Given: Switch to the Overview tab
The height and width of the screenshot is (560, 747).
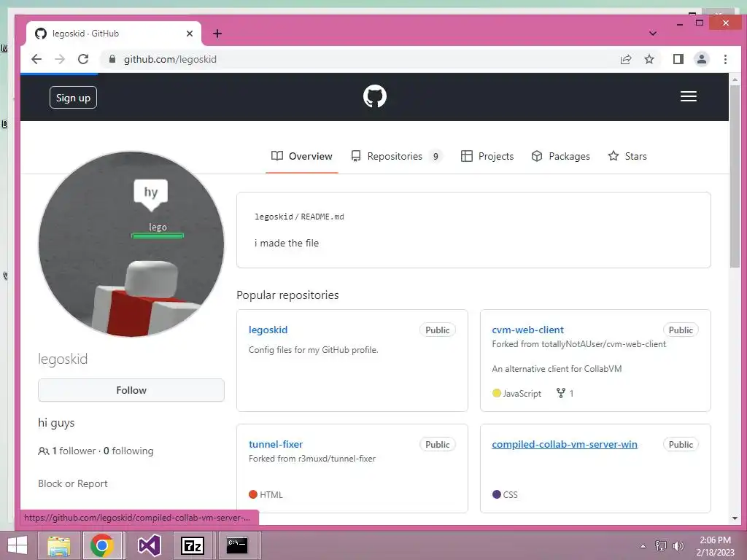Looking at the screenshot, I should (x=301, y=156).
